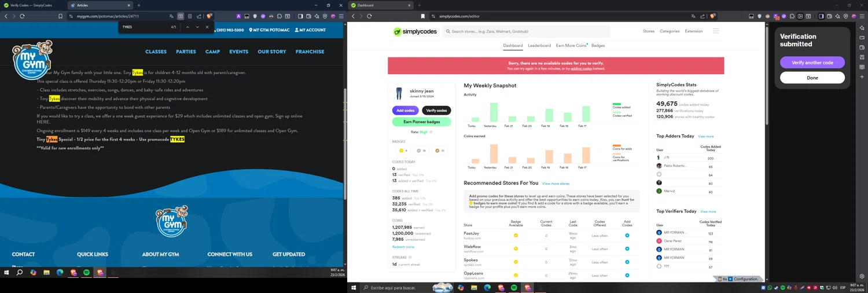Open sidebar settings gear in right window
Image resolution: width=868 pixels, height=293 pixels.
pyautogui.click(x=862, y=276)
